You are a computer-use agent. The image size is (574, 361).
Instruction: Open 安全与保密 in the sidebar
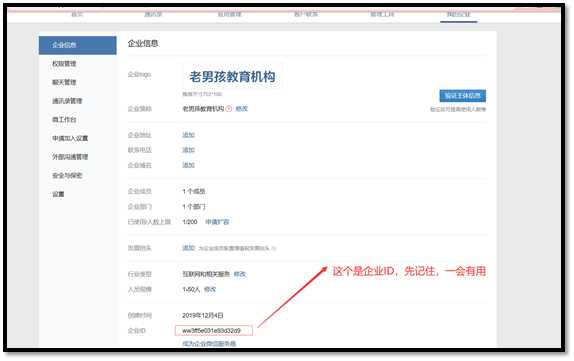(x=67, y=176)
